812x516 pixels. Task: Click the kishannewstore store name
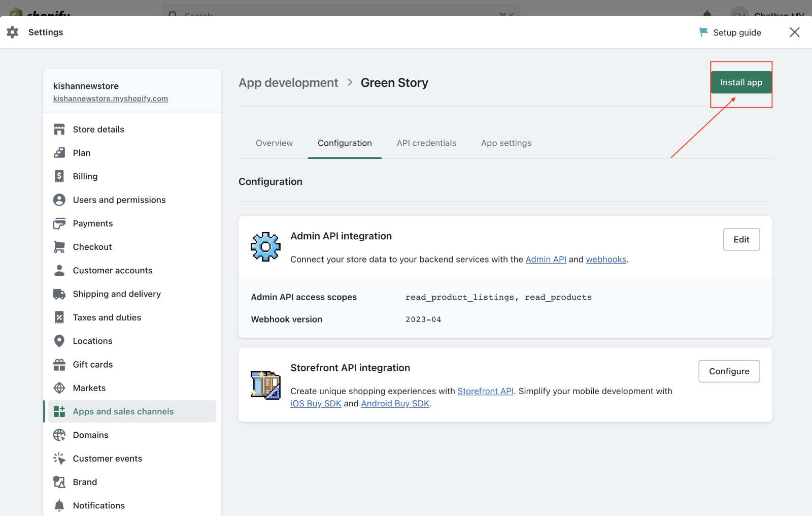click(86, 86)
